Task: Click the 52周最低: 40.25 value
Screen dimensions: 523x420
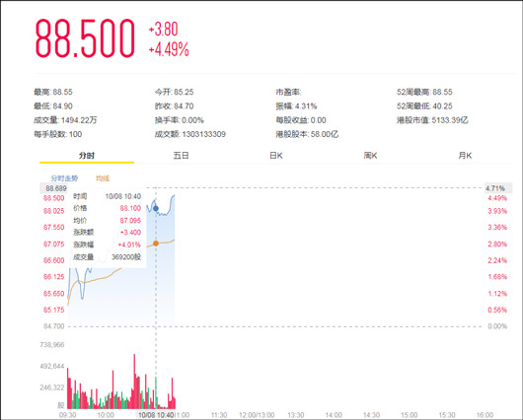Action: click(424, 106)
